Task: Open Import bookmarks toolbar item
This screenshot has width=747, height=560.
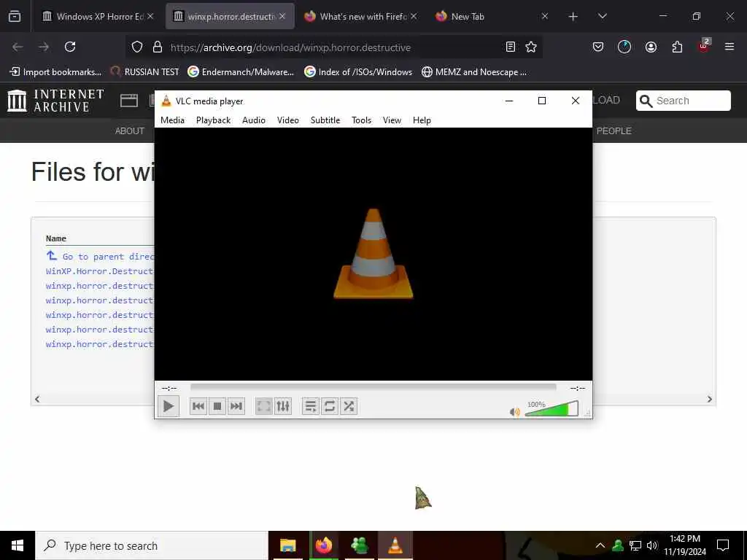Action: pos(55,72)
